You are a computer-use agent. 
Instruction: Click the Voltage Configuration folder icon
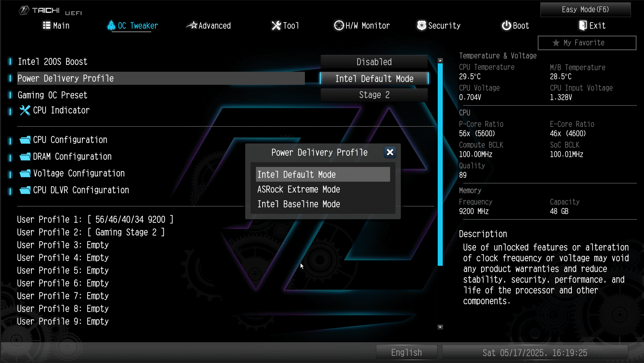pyautogui.click(x=25, y=173)
